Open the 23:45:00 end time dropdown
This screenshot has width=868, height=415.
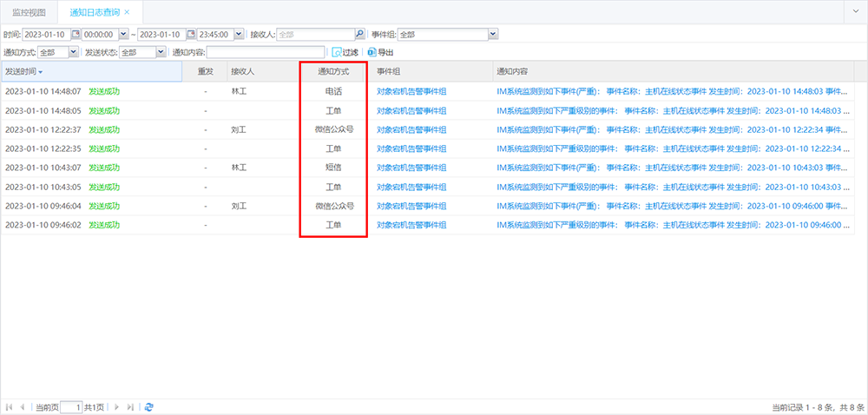239,35
